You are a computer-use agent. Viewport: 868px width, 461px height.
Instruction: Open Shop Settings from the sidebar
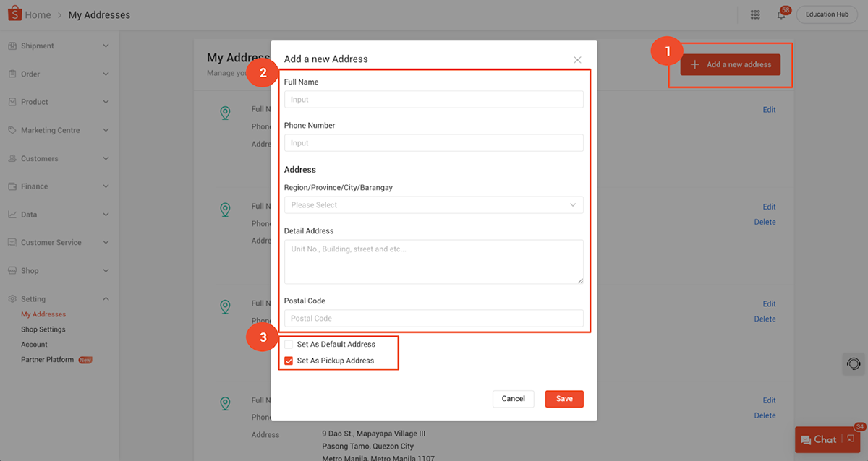[42, 329]
